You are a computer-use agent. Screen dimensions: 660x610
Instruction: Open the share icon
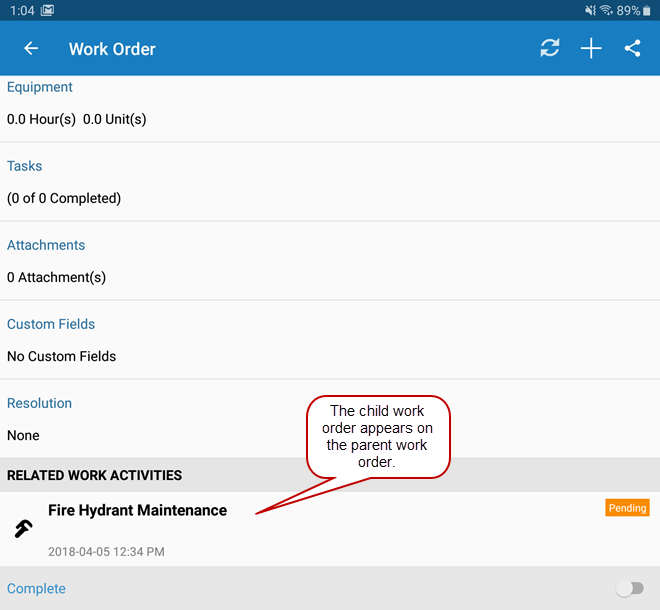632,48
